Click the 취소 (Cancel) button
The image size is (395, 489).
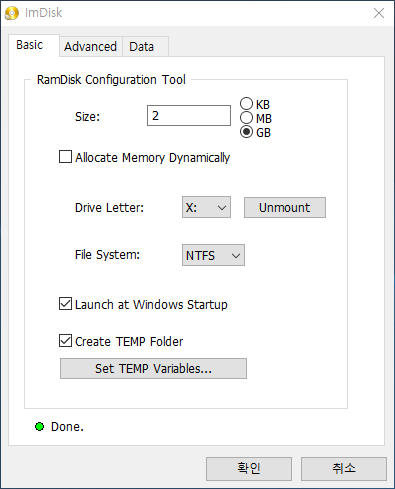click(344, 469)
